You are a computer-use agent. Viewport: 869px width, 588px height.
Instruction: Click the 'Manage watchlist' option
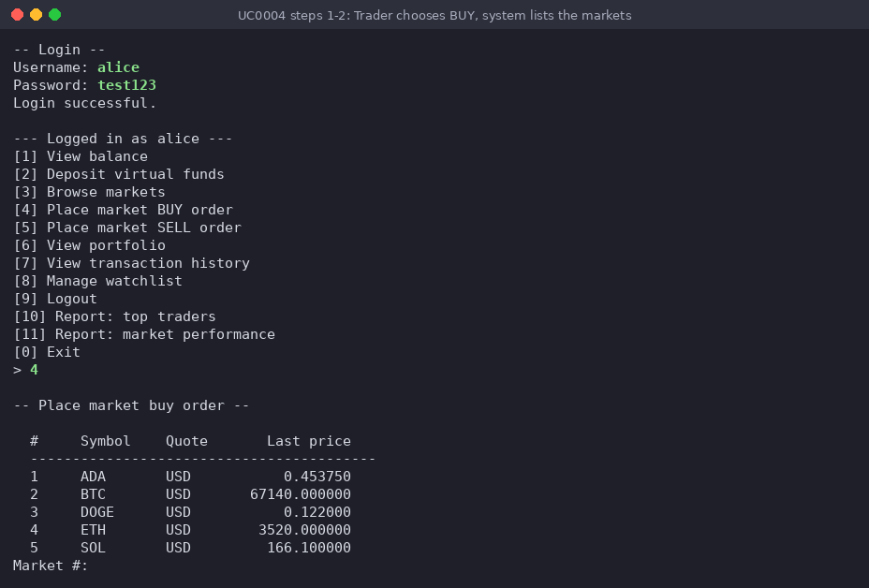tap(97, 280)
